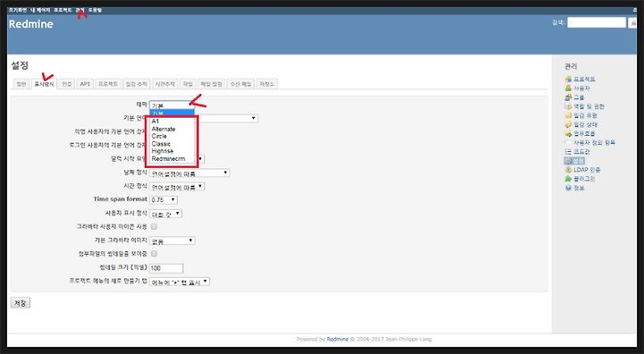Click the 플러그인 puzzle icon
The image size is (644, 354).
(x=569, y=179)
